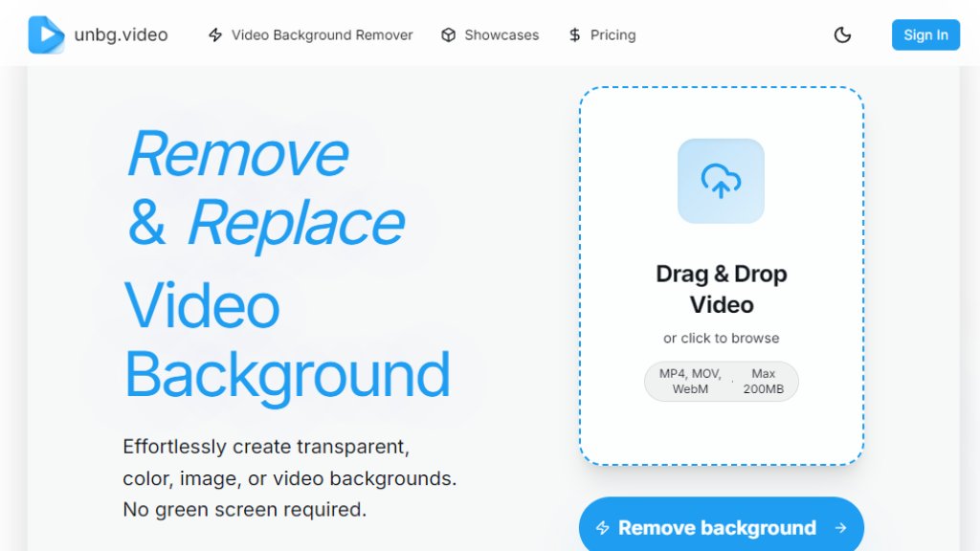Open the Pricing menu item
This screenshot has height=551, width=980.
click(x=612, y=34)
